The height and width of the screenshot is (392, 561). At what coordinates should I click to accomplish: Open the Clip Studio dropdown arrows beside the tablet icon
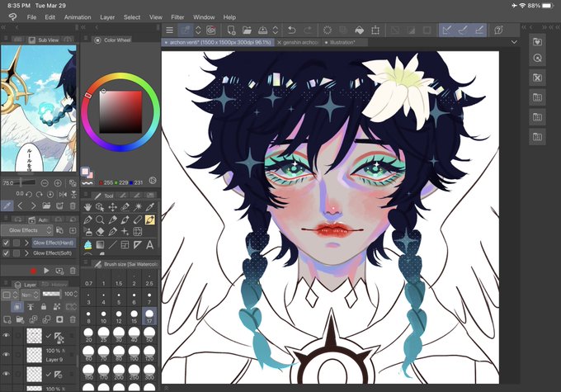click(198, 30)
